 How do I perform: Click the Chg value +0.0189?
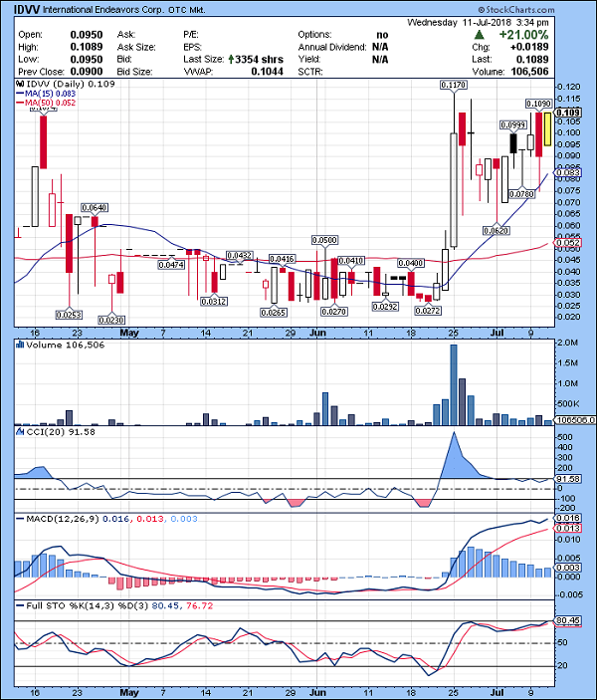pos(529,47)
